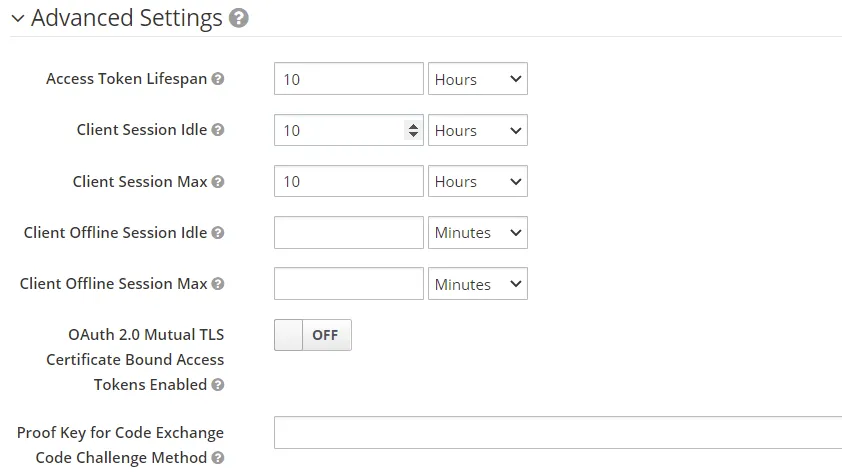Click the PKCE Code Challenge Method field
This screenshot has width=842, height=472.
(557, 433)
